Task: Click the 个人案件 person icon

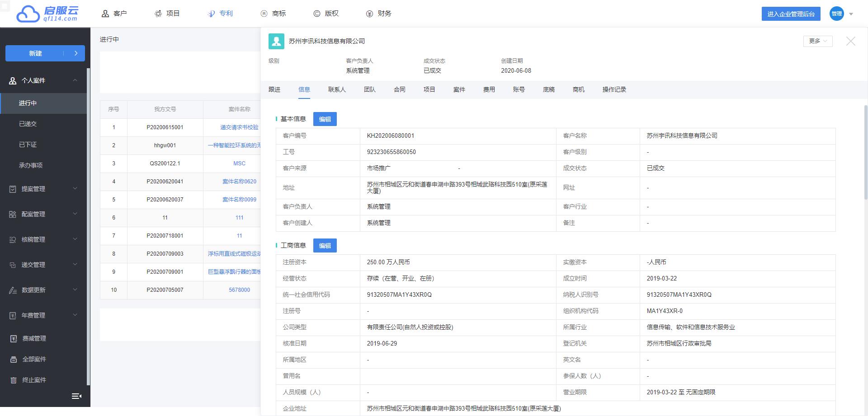Action: [13, 80]
